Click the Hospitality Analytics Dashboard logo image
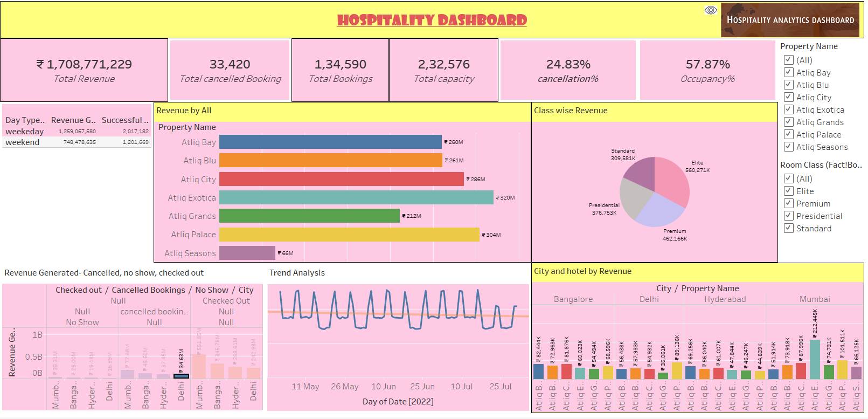The width and height of the screenshot is (868, 419). [x=790, y=20]
